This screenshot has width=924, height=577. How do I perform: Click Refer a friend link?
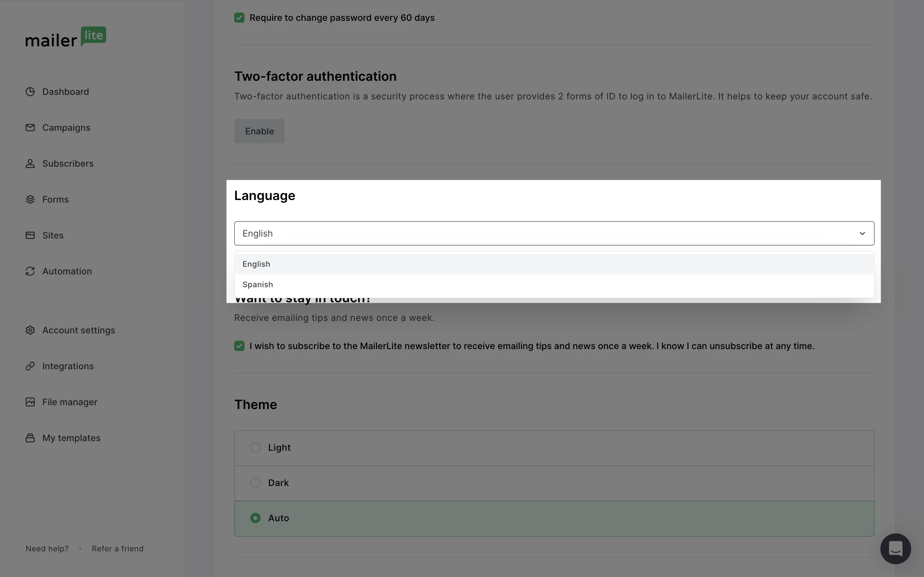click(117, 548)
